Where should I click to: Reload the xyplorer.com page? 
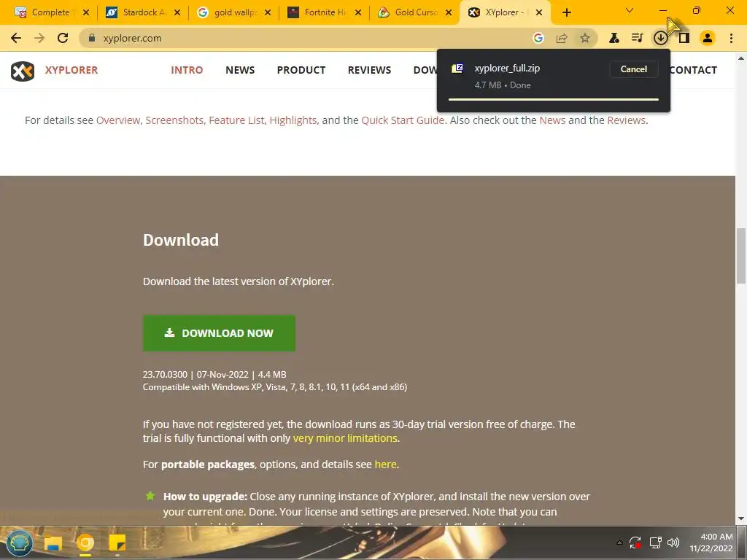tap(63, 38)
